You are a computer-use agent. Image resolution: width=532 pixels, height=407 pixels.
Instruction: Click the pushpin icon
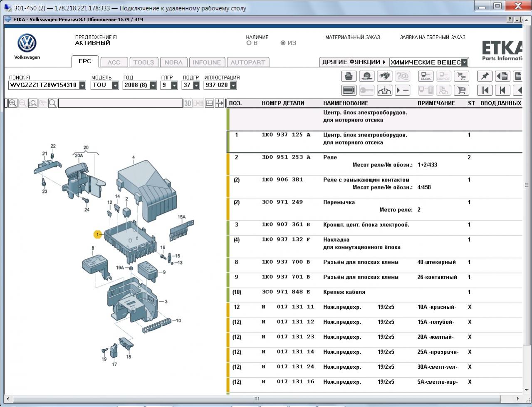(485, 76)
